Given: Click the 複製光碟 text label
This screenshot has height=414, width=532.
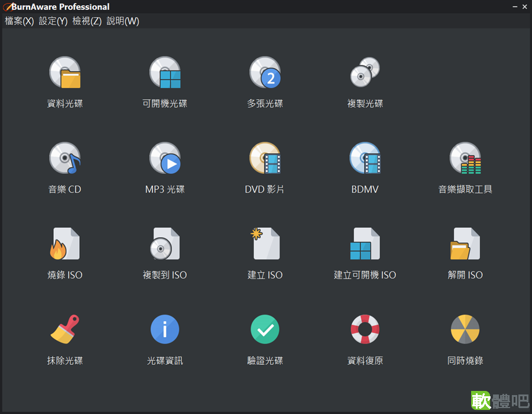Looking at the screenshot, I should (365, 103).
